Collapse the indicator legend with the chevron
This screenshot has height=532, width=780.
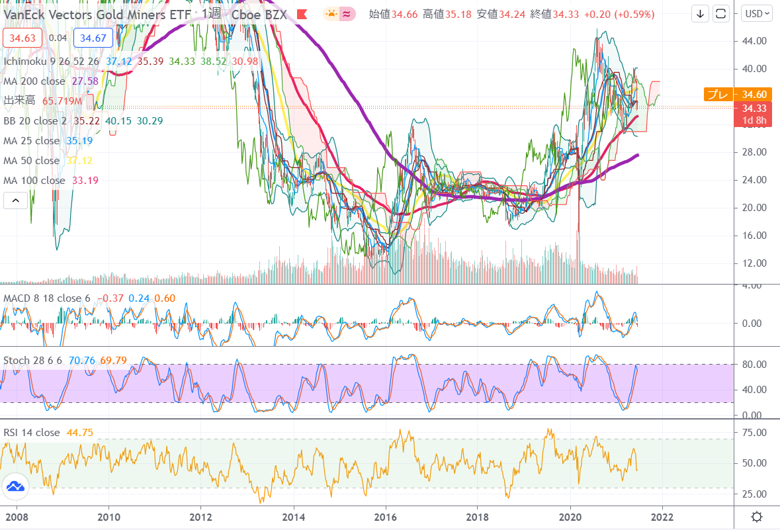15,200
